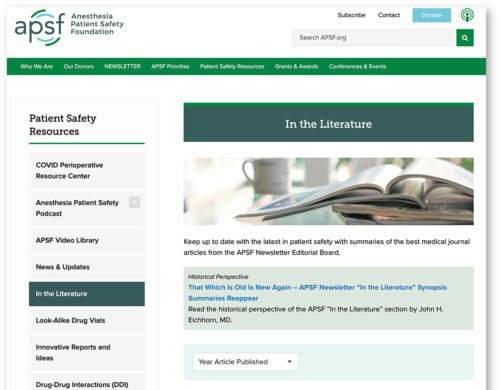The image size is (500, 390).
Task: Click the Donate button
Action: click(432, 15)
